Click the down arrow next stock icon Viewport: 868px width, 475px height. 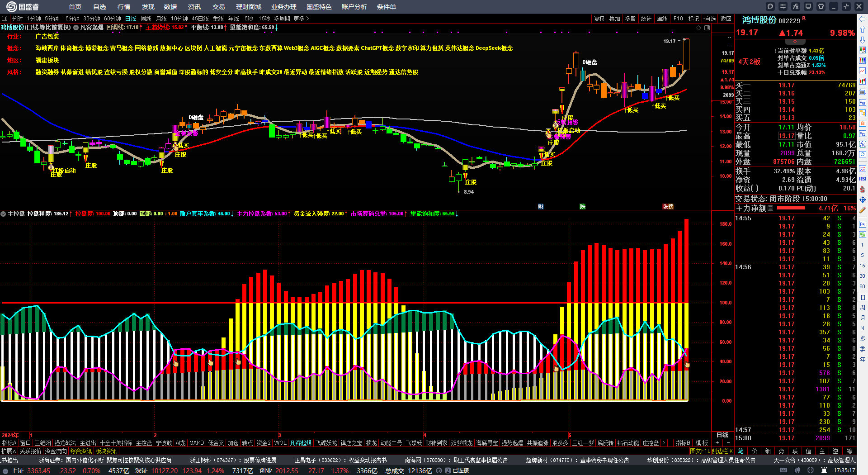click(x=863, y=40)
